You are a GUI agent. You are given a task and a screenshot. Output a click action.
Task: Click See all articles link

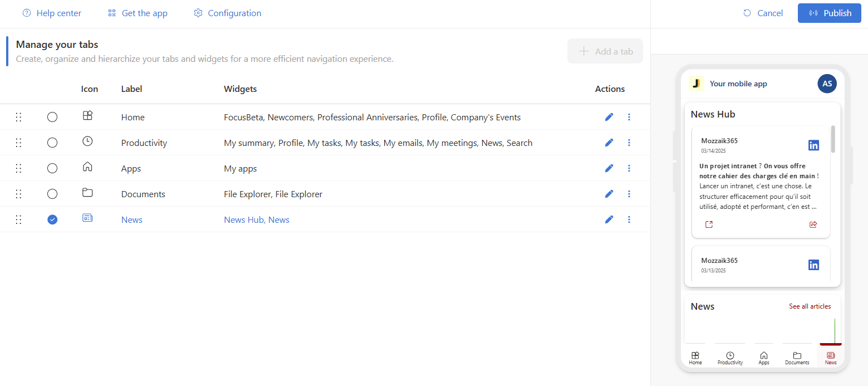click(x=810, y=306)
